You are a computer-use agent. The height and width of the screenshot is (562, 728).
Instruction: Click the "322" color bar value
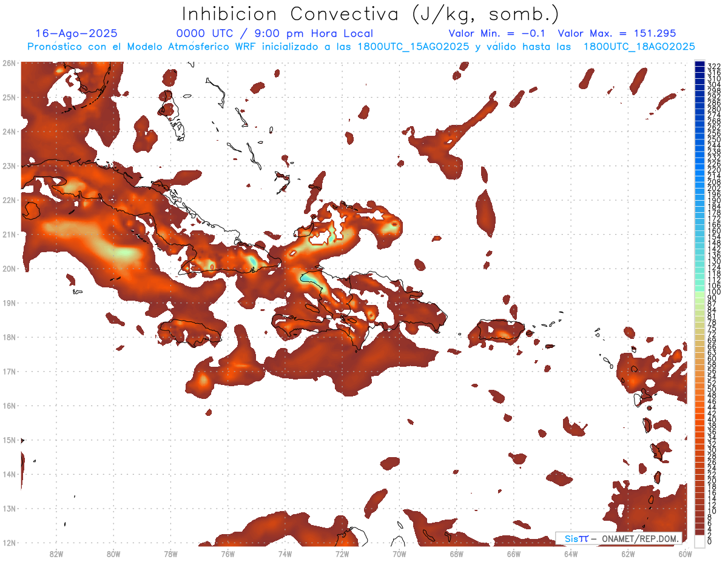pos(714,66)
